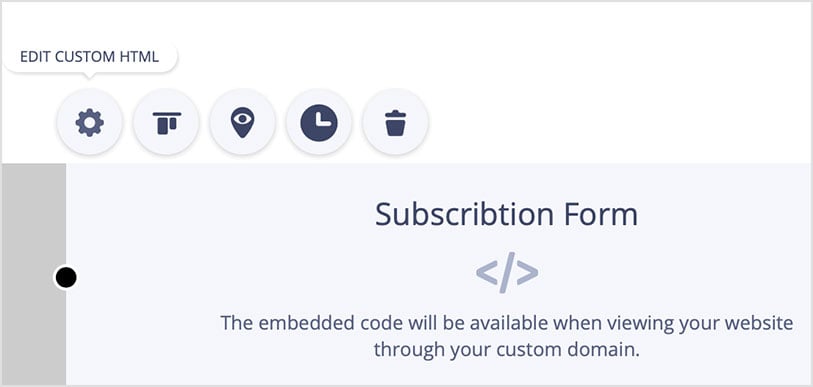Toggle block visibility with eye pin icon
The image size is (813, 387).
click(242, 122)
